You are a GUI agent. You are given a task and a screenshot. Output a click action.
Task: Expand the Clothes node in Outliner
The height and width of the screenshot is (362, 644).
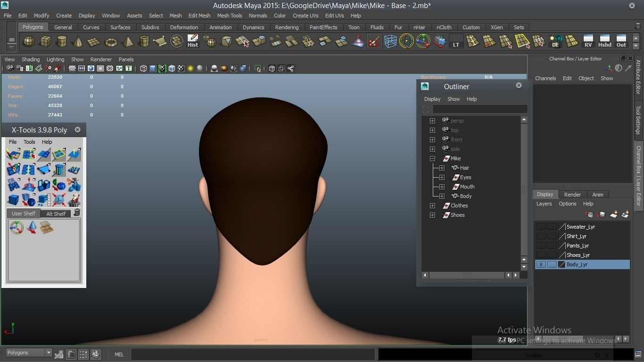click(432, 206)
